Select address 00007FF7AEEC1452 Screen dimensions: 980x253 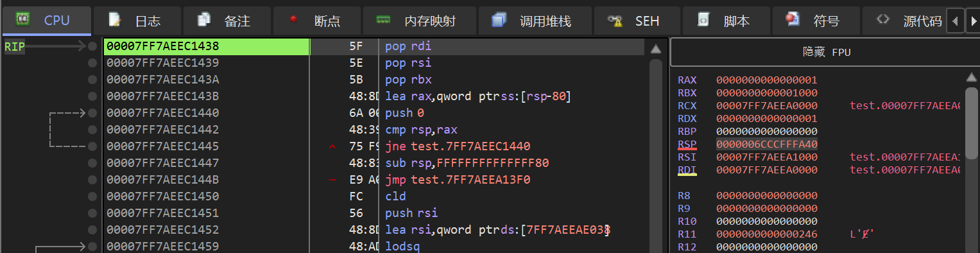[162, 230]
